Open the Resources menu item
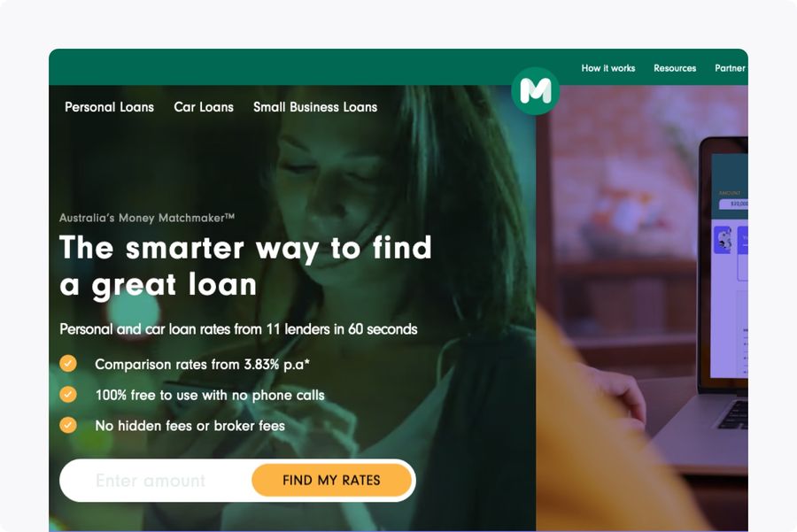The height and width of the screenshot is (532, 797). pyautogui.click(x=675, y=68)
